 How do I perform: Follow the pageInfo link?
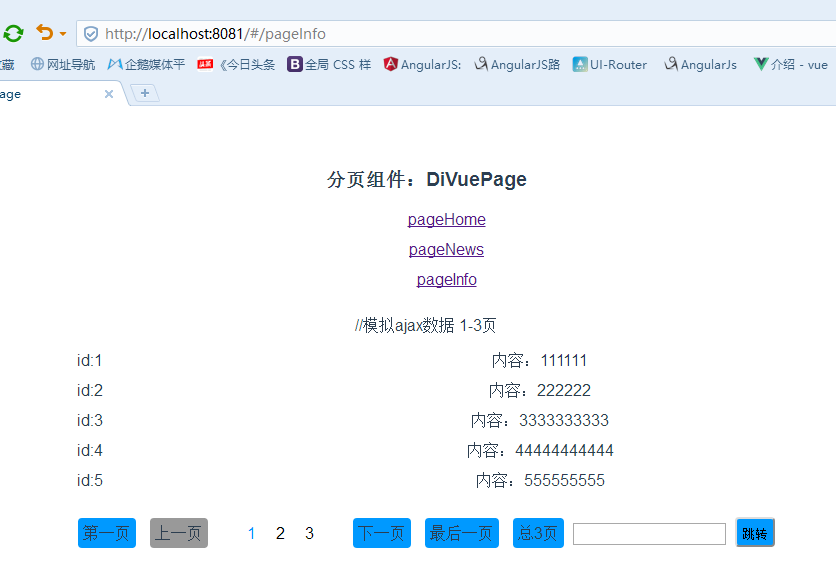pyautogui.click(x=447, y=279)
